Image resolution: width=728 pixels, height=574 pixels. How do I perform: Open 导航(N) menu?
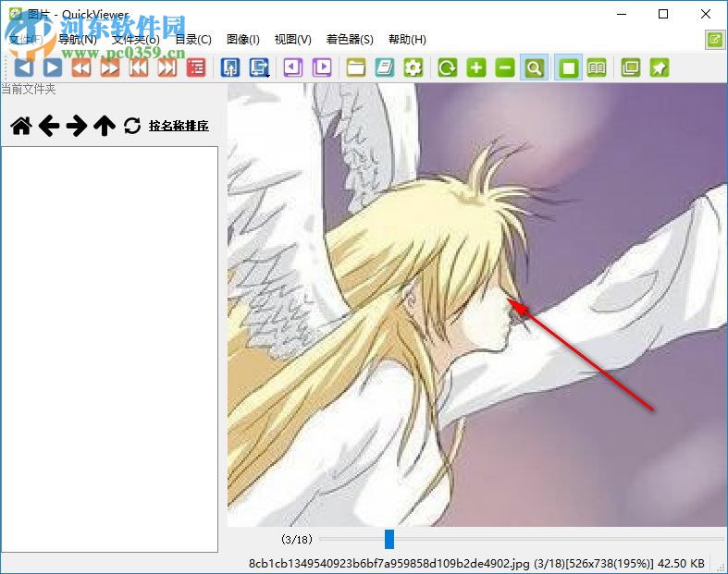click(x=78, y=40)
